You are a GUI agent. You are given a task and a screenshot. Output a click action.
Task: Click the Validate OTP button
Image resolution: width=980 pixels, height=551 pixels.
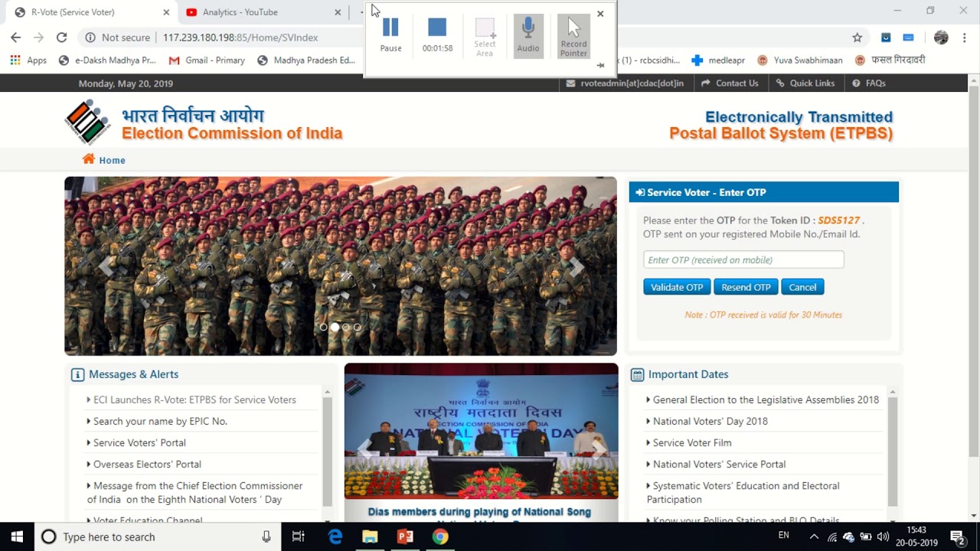[x=677, y=287]
